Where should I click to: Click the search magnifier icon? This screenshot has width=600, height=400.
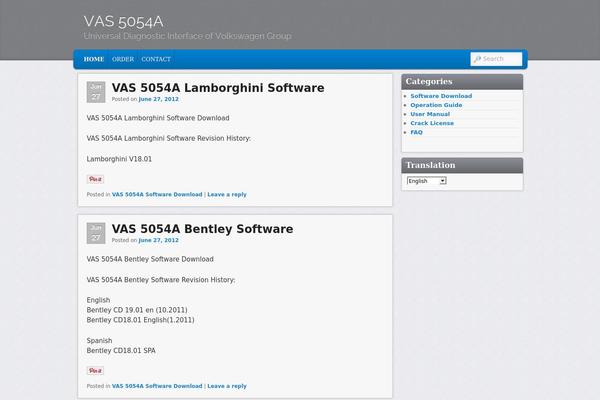click(477, 59)
